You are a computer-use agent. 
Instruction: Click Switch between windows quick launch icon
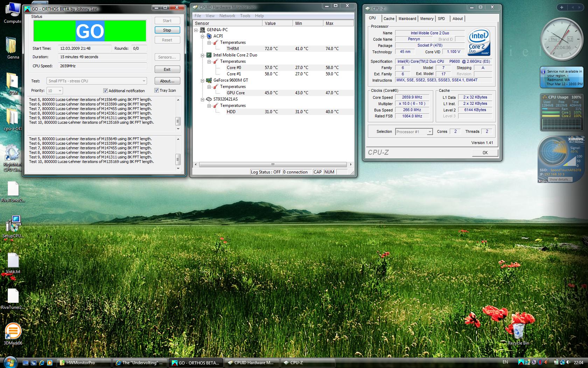(34, 363)
